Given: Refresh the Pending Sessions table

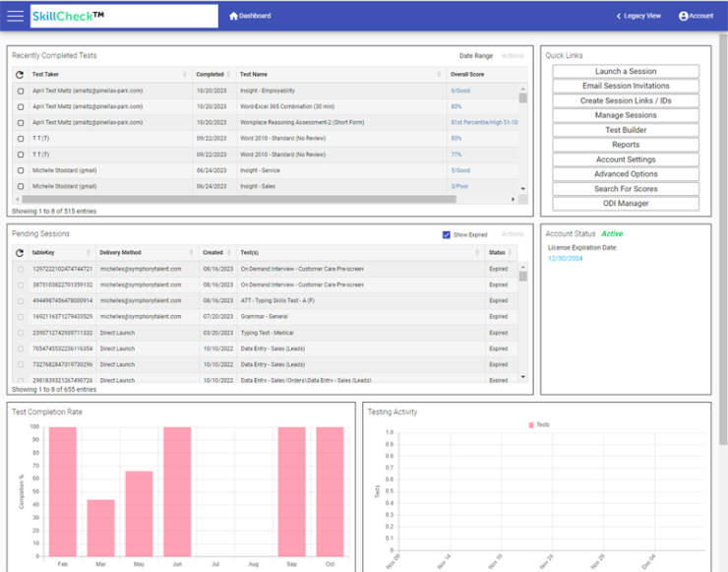Looking at the screenshot, I should click(x=20, y=252).
